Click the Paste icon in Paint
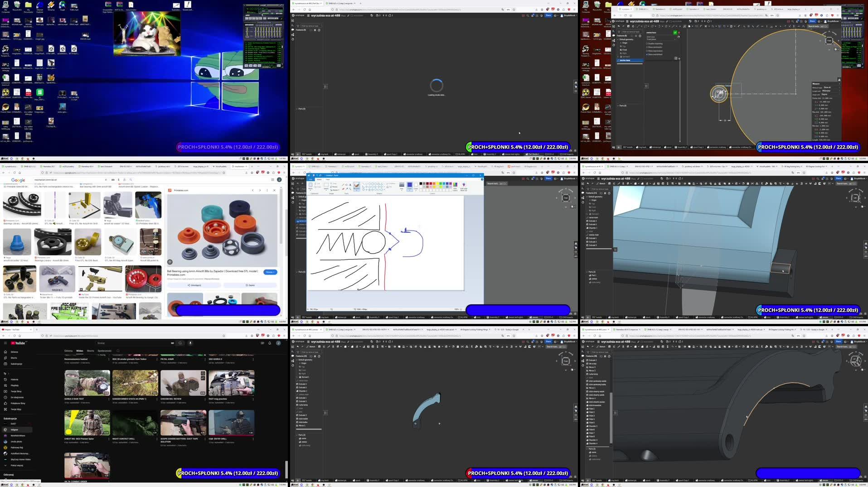The width and height of the screenshot is (868, 487). coord(310,185)
